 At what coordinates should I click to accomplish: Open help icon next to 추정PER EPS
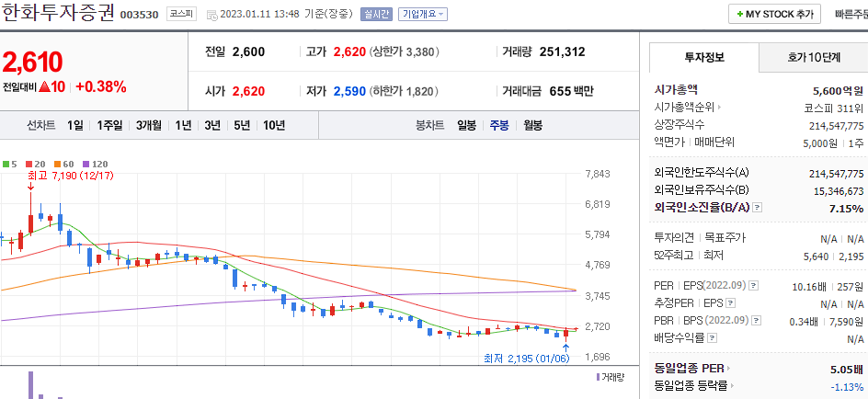pyautogui.click(x=731, y=303)
